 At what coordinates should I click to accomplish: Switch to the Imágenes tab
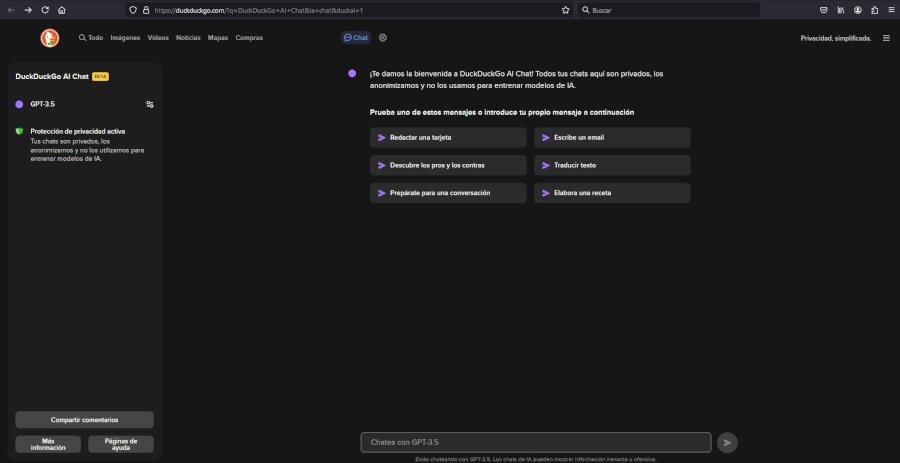[x=125, y=38]
